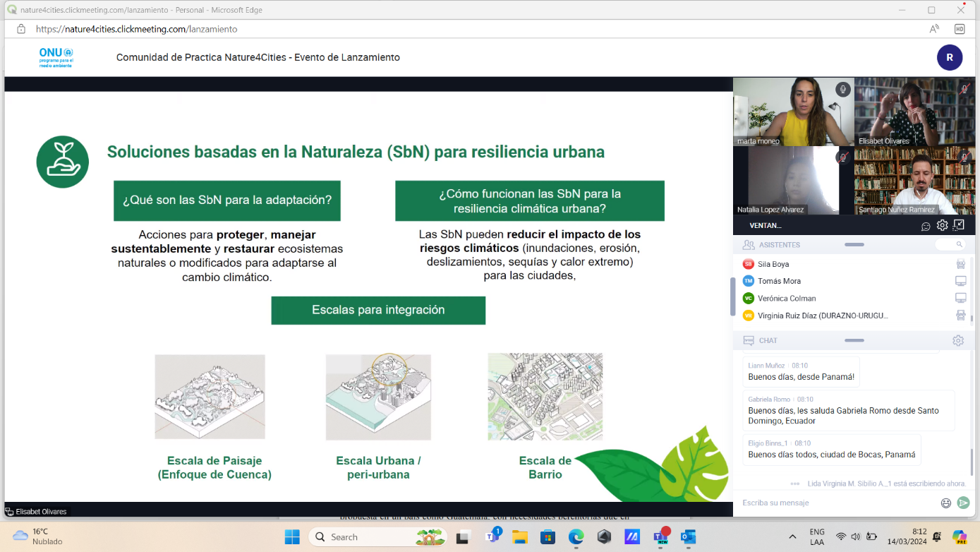The image size is (980, 552).
Task: Click the ONU programa para el medio ambiente logo
Action: (56, 58)
